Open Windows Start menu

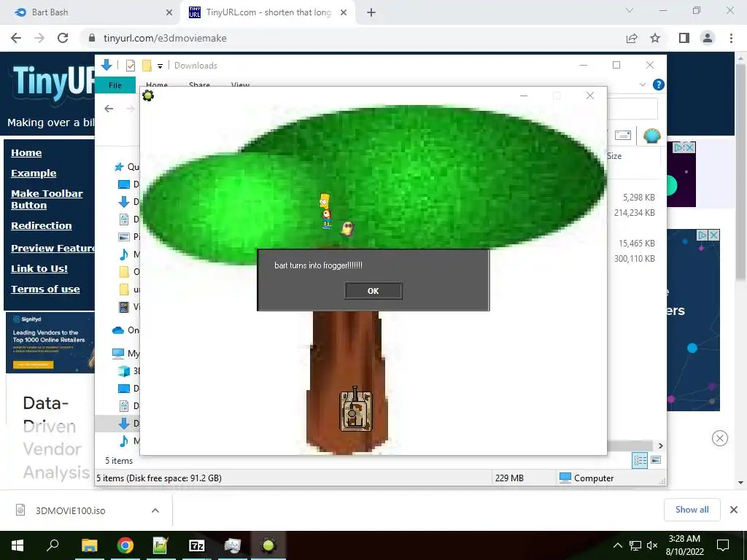tap(18, 545)
